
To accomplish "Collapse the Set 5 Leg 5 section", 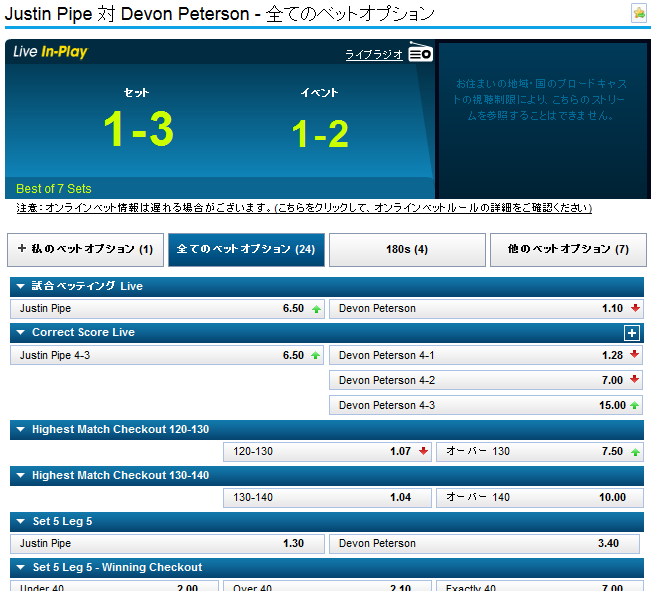I will click(20, 521).
